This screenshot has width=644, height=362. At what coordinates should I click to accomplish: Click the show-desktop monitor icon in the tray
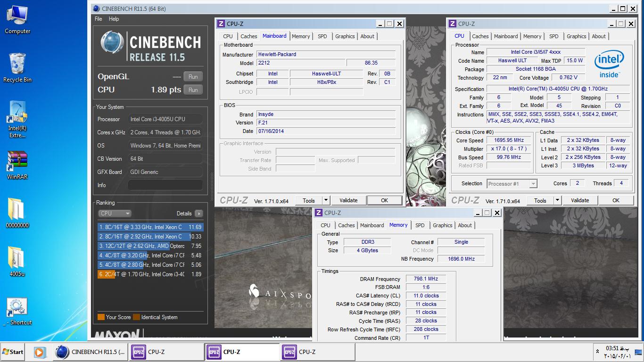pyautogui.click(x=638, y=352)
